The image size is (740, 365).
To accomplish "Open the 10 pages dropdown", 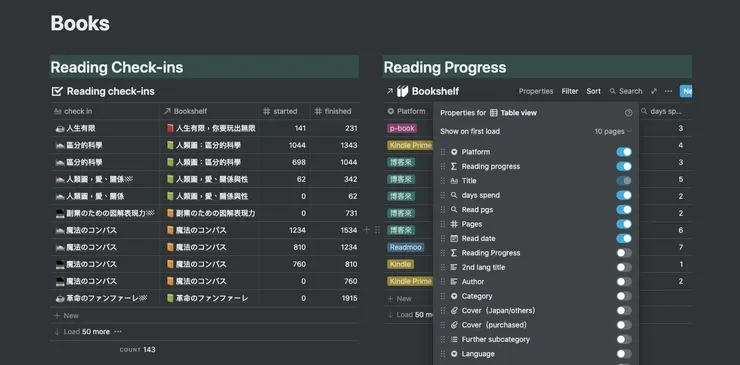I will [x=613, y=131].
